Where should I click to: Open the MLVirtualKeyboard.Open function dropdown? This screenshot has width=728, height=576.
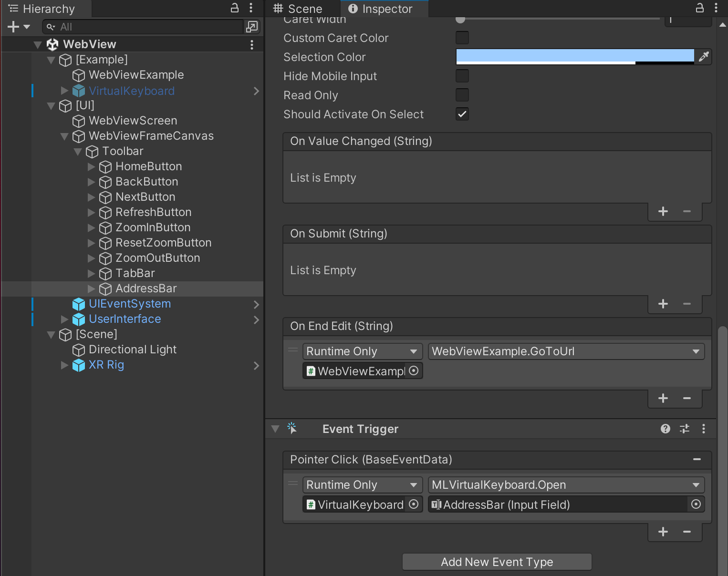click(566, 484)
